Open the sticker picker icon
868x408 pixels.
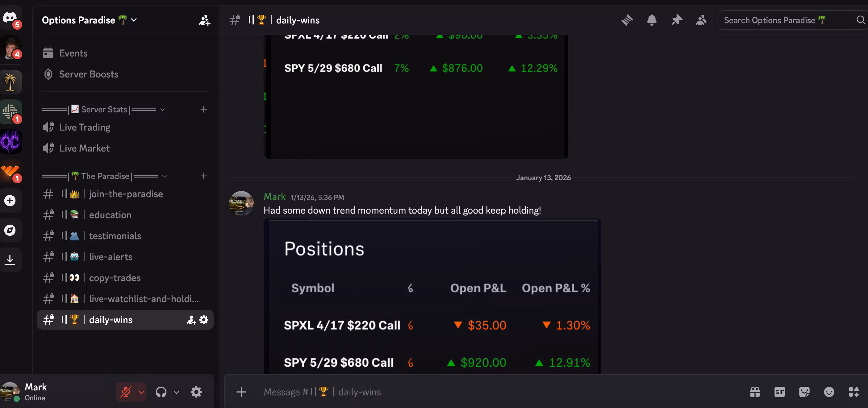click(804, 392)
